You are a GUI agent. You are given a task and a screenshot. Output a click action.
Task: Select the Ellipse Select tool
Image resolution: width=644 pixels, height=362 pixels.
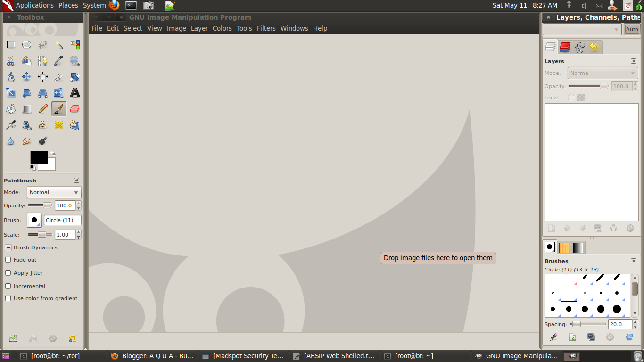(x=27, y=45)
